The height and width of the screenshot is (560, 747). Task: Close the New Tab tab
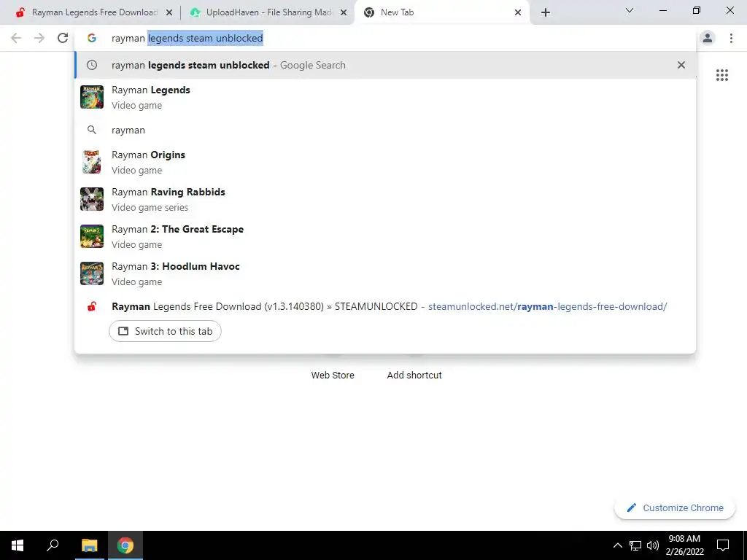[518, 12]
